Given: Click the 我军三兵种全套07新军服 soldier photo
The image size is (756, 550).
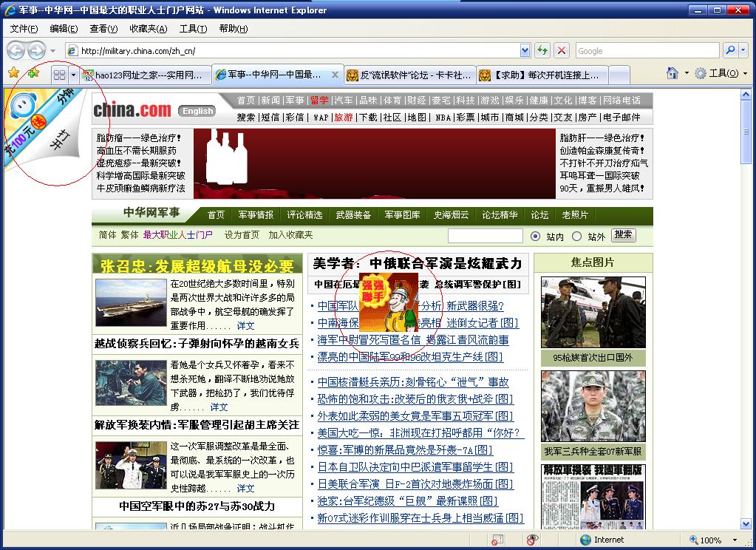Looking at the screenshot, I should (x=593, y=407).
